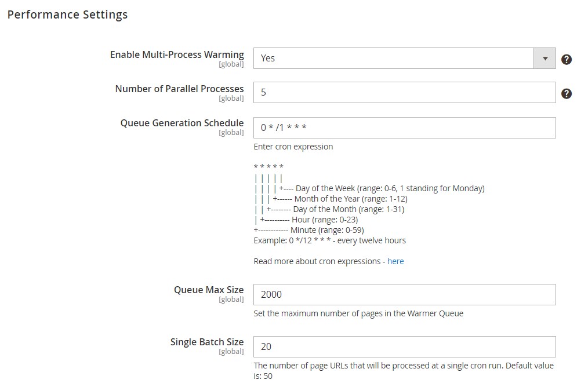Focus the Queue Generation Schedule cron field
The height and width of the screenshot is (387, 588).
(x=404, y=128)
